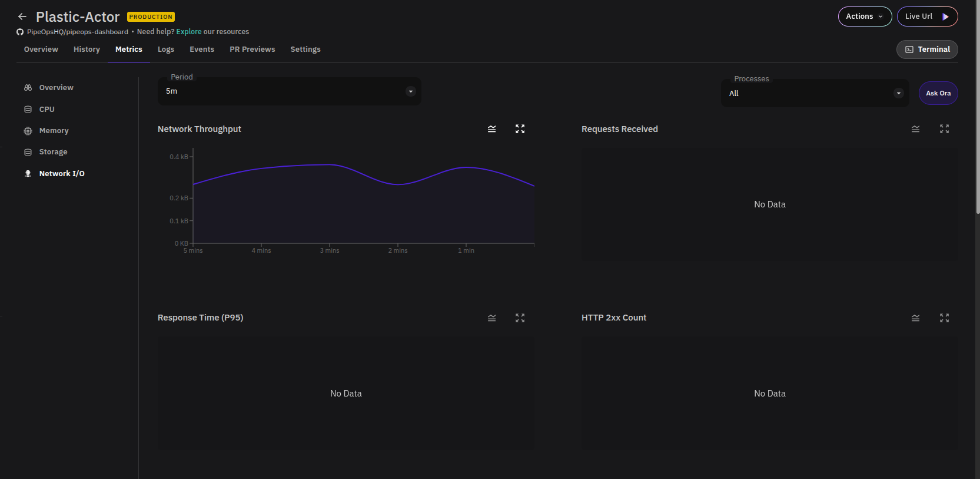Open the Actions dropdown menu
The image size is (980, 479).
pos(865,16)
